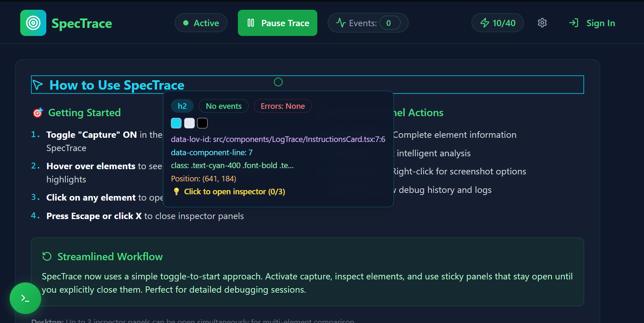Click the refresh icon beside Streamlined Workflow
Viewport: 644px width, 323px height.
point(47,256)
